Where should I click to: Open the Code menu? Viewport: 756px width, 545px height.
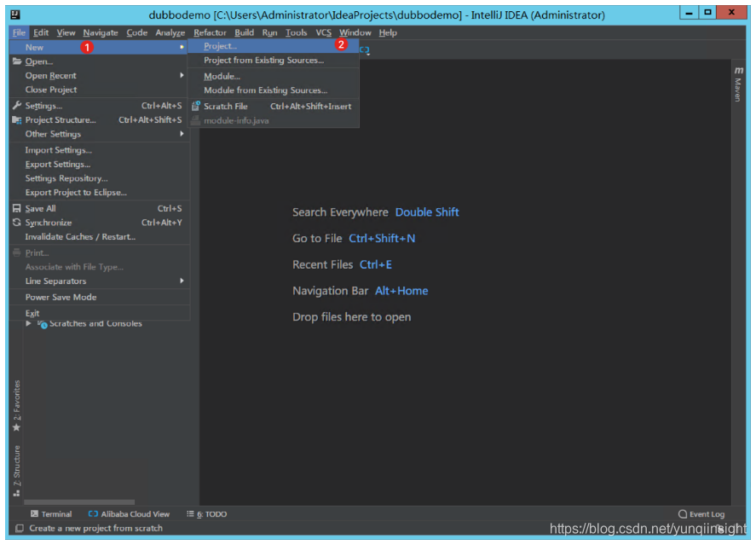point(137,32)
